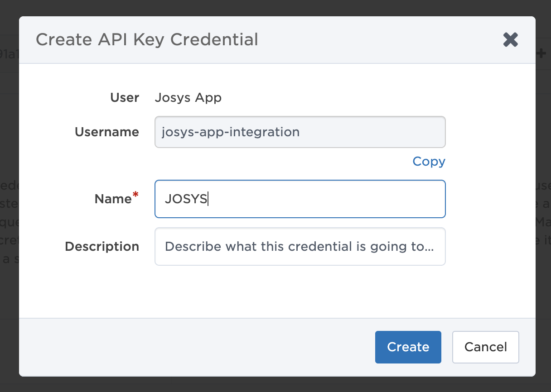
Task: Select the partially hidden 91a1 tab
Action: point(9,53)
